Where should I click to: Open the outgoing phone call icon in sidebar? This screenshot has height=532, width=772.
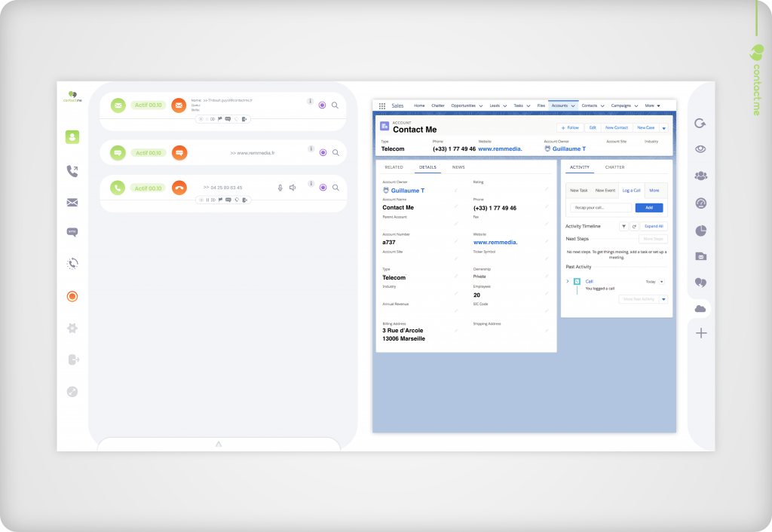point(72,171)
